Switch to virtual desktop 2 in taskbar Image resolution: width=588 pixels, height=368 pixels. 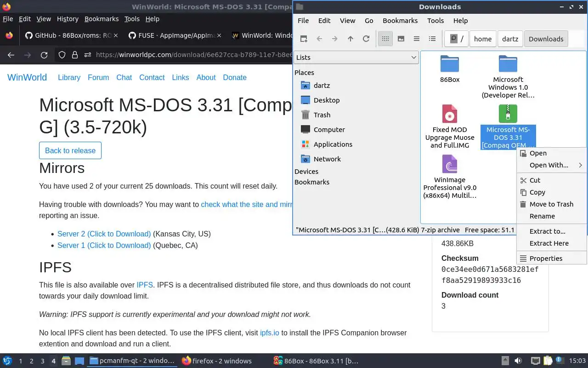click(x=32, y=361)
